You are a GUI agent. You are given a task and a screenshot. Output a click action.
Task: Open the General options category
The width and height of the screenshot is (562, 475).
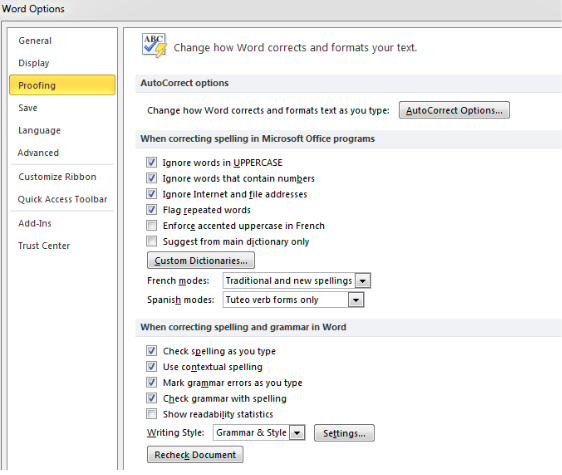pyautogui.click(x=35, y=41)
